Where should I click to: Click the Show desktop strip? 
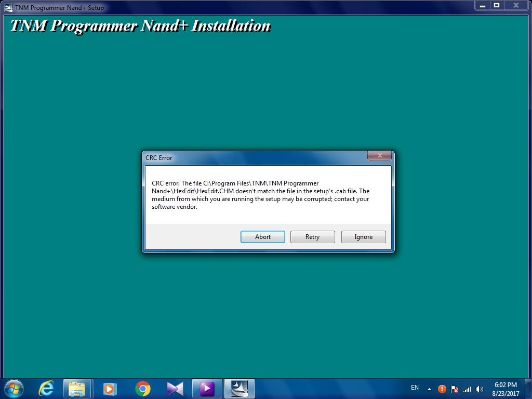(x=528, y=389)
